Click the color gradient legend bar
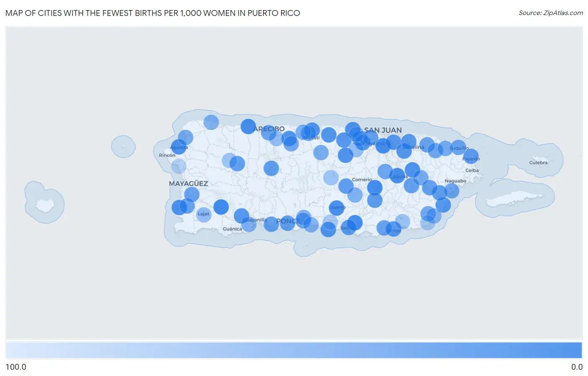 pos(294,350)
